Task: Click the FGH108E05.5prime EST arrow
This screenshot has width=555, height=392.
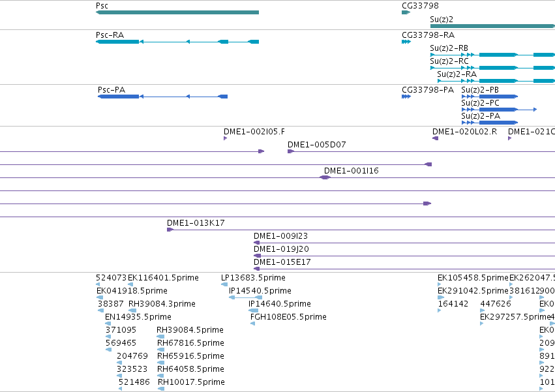Action: tap(253, 324)
